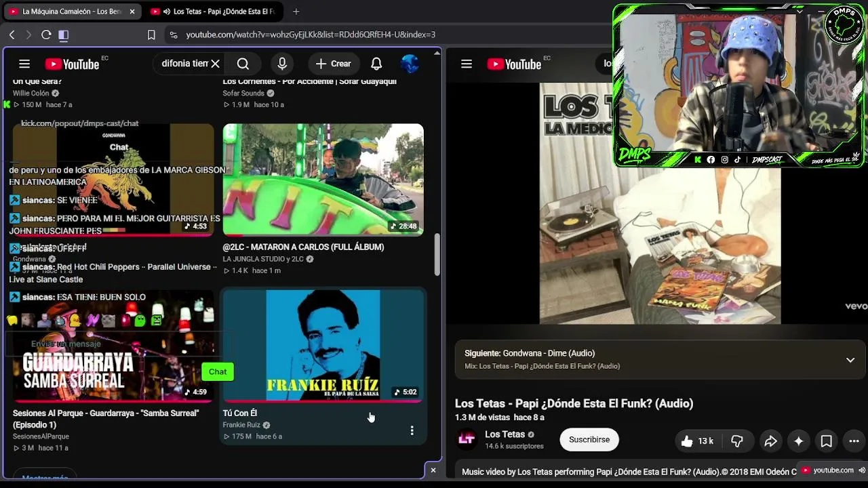Share the Los Tetas video
This screenshot has height=488, width=868.
(x=771, y=441)
